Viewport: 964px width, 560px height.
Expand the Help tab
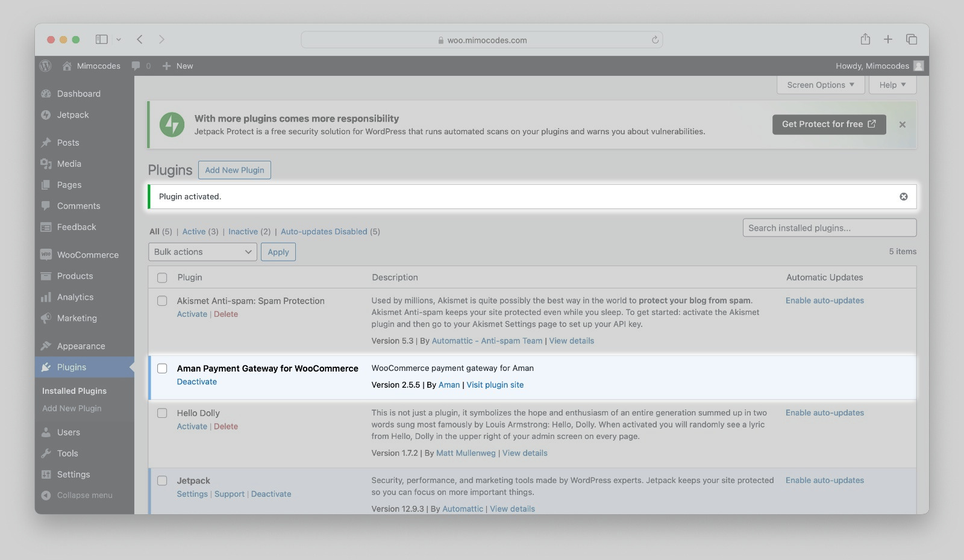click(x=892, y=85)
